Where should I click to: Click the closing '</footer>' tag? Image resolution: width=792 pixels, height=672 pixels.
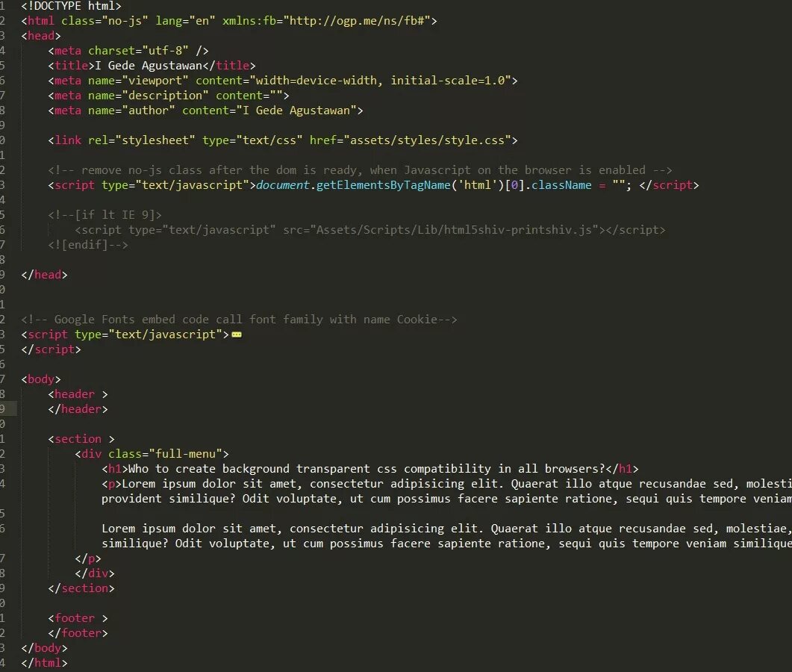pyautogui.click(x=78, y=632)
